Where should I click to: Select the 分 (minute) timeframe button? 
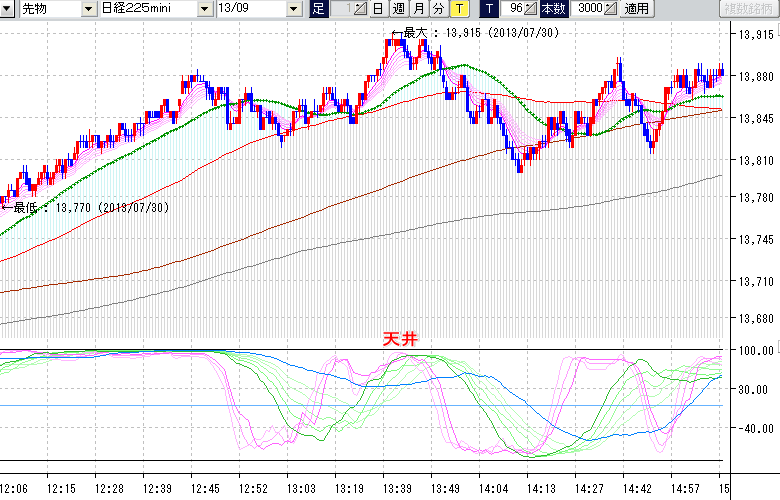[x=438, y=9]
